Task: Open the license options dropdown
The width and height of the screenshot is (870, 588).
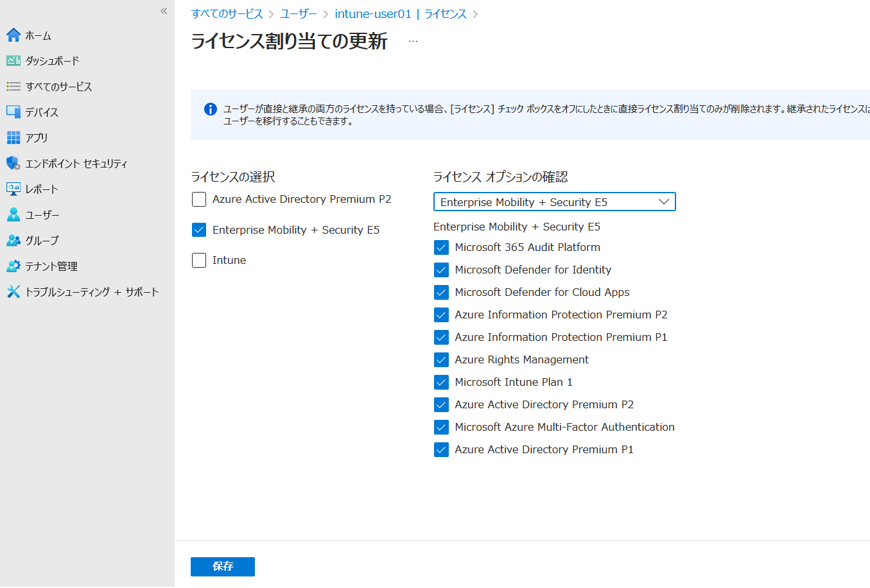Action: [555, 202]
